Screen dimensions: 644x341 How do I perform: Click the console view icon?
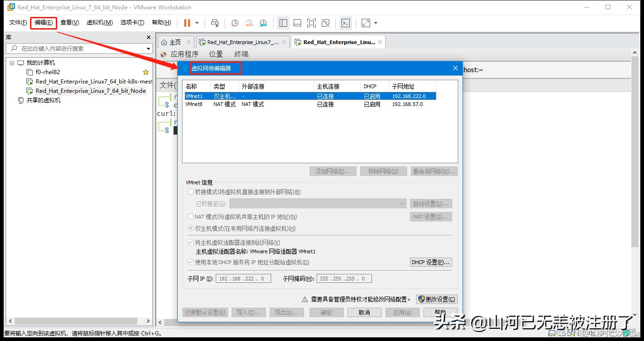click(x=346, y=23)
